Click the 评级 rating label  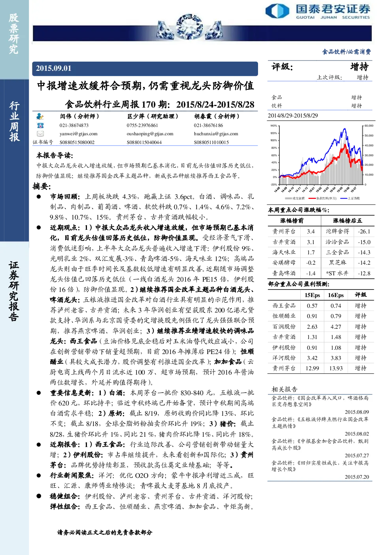tap(282, 67)
